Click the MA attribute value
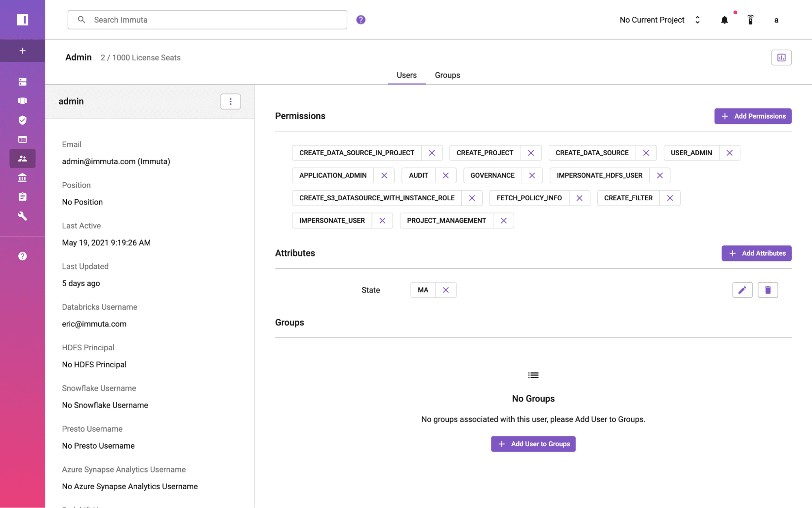Image resolution: width=812 pixels, height=508 pixels. tap(423, 290)
